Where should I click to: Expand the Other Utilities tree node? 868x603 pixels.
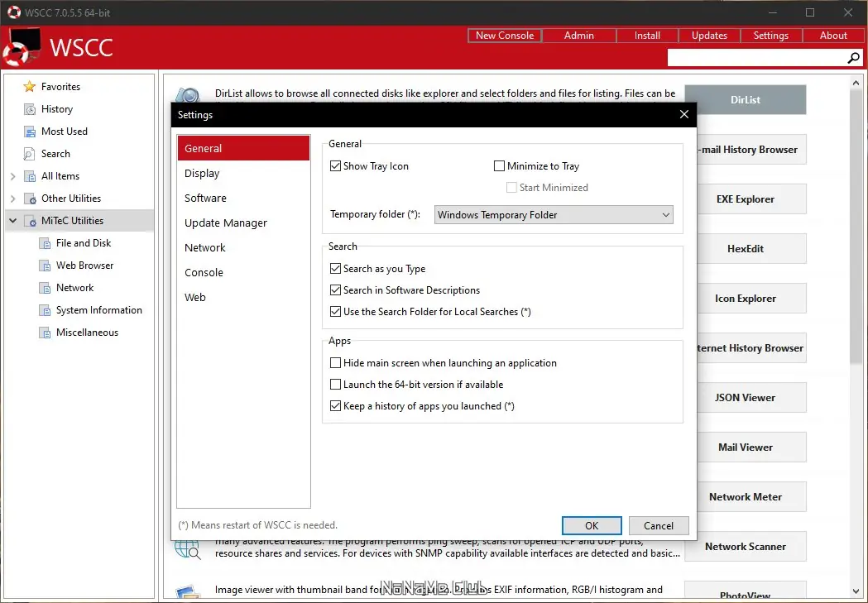12,199
